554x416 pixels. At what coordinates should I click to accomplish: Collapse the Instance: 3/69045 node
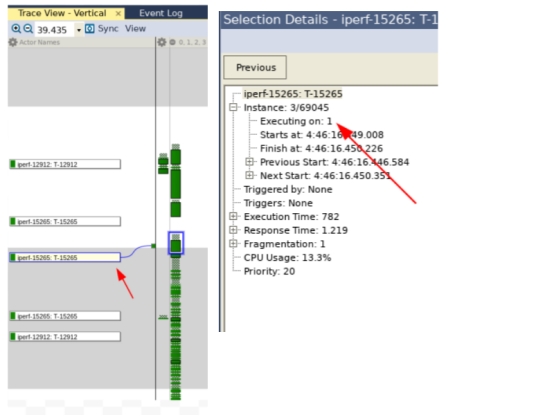(x=233, y=107)
